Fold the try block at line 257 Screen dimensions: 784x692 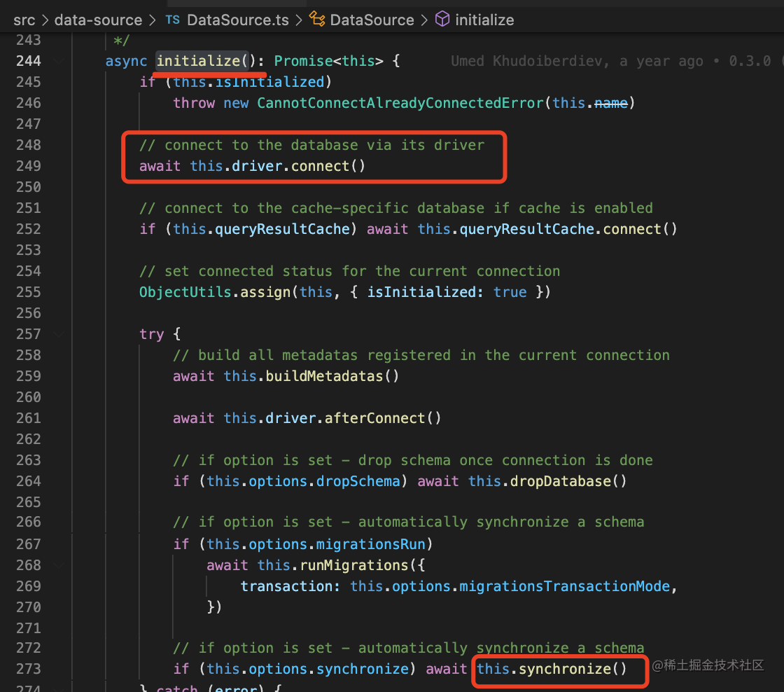(x=59, y=334)
